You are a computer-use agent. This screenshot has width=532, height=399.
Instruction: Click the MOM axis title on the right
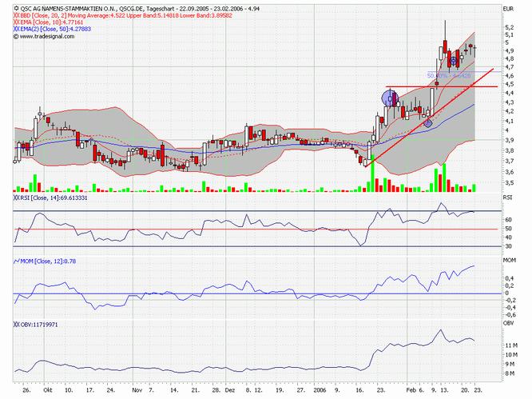(x=510, y=260)
